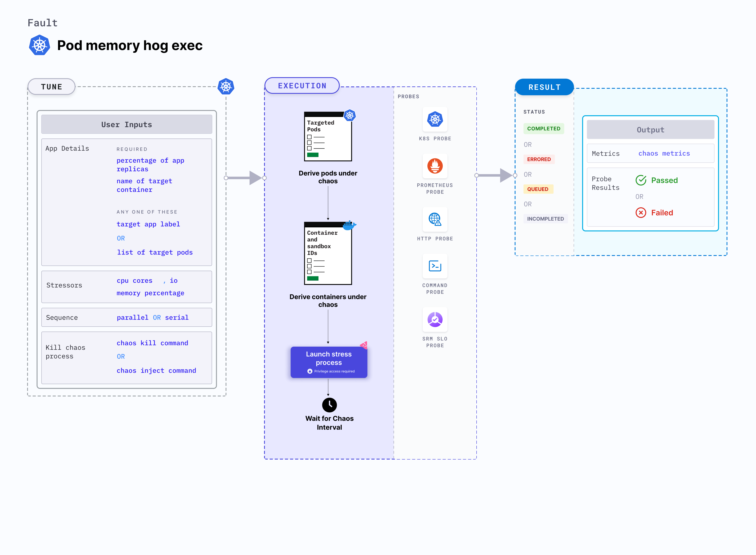Click the Wait for Chaos Interval timer icon
This screenshot has height=555, width=756.
[x=329, y=404]
